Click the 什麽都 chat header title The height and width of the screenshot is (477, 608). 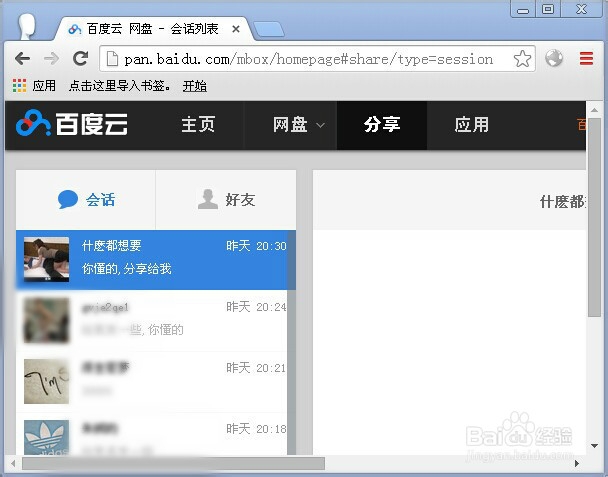pos(563,202)
